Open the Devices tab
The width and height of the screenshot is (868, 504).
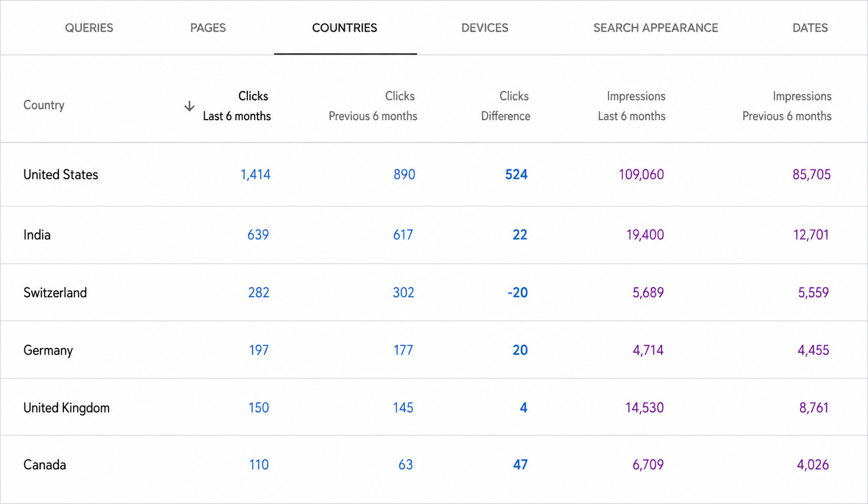tap(485, 28)
